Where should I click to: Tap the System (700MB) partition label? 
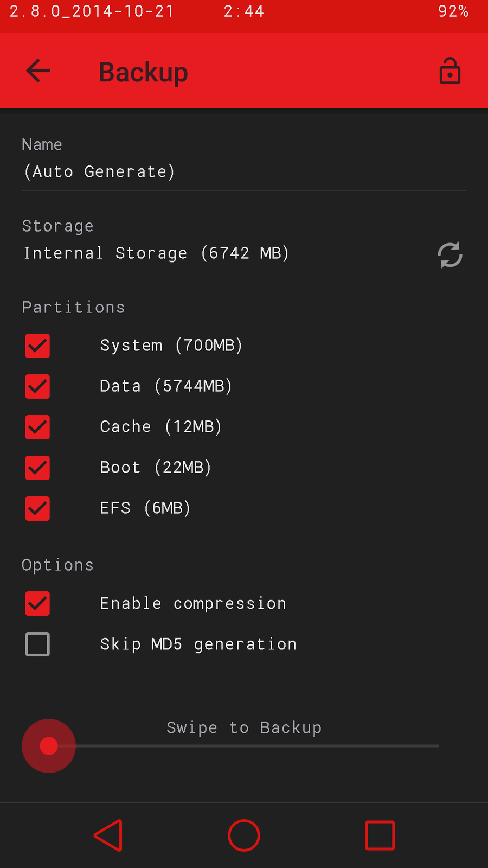click(171, 346)
